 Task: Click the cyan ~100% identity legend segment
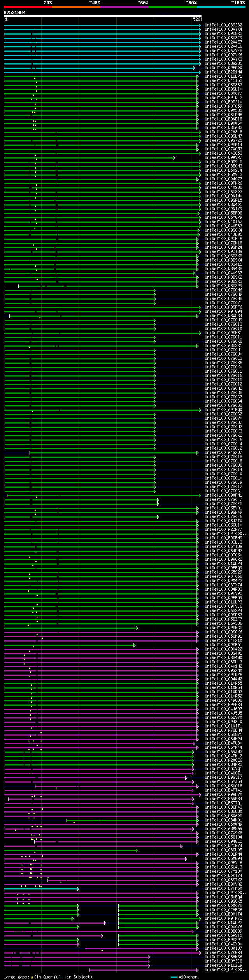(221, 7)
